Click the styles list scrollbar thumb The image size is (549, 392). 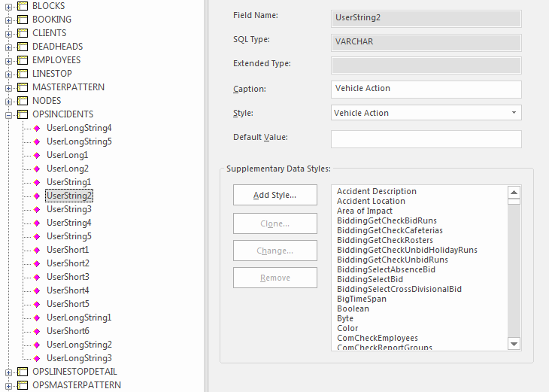click(x=514, y=202)
